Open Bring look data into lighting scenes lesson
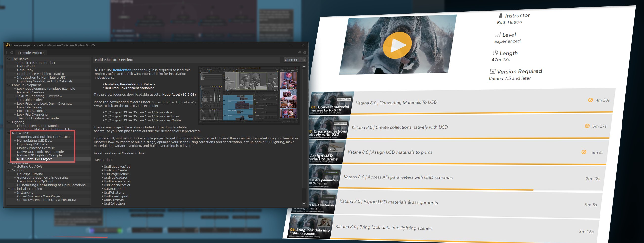 pyautogui.click(x=383, y=227)
